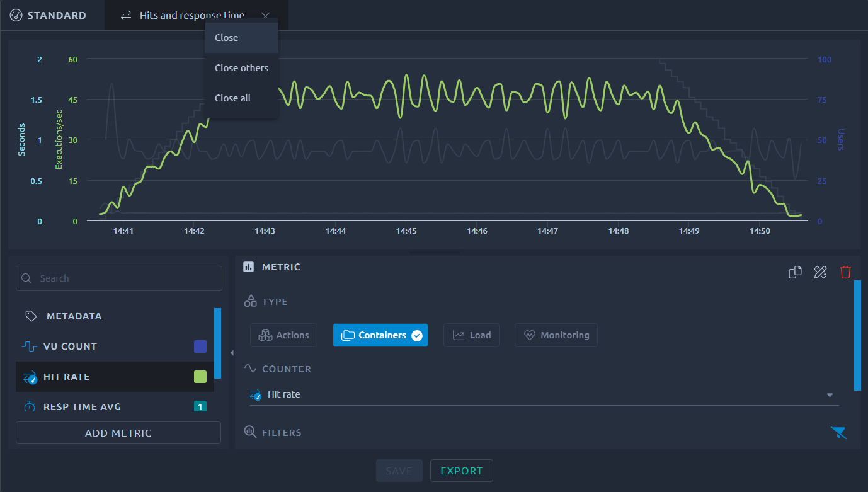Select the RESP TIME AVG metric
868x492 pixels.
[x=115, y=407]
